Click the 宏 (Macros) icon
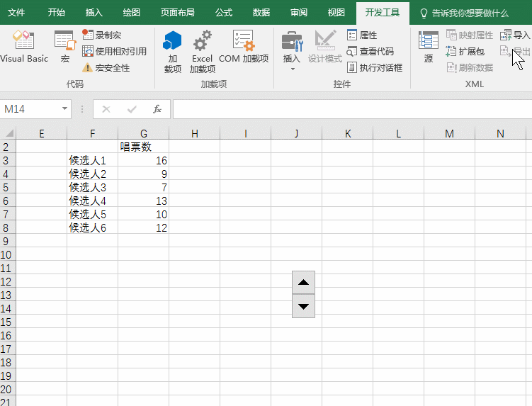This screenshot has width=532, height=406. (64, 47)
